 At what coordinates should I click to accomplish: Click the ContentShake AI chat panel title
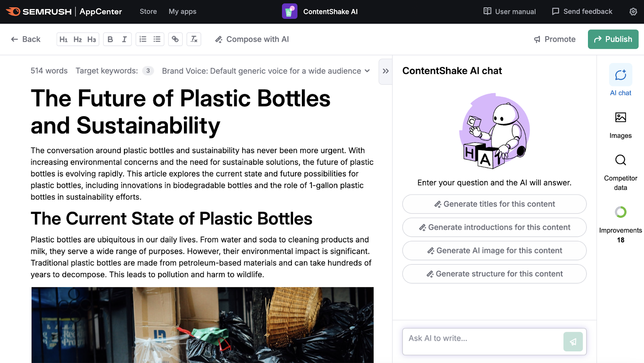click(x=452, y=71)
